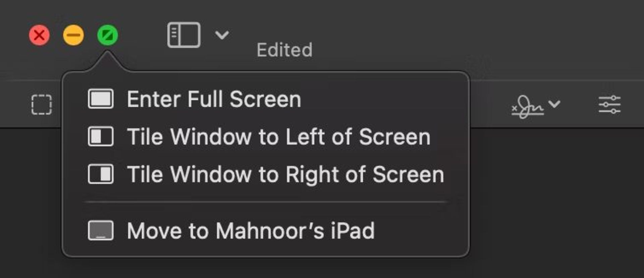Screen dimensions: 644x278
Task: Click the green full screen window button
Action: (x=108, y=35)
